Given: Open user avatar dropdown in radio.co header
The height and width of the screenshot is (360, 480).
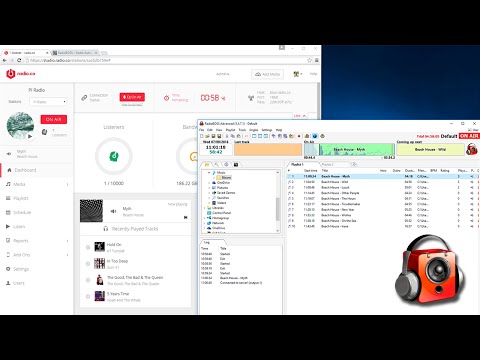Looking at the screenshot, I should coord(297,74).
